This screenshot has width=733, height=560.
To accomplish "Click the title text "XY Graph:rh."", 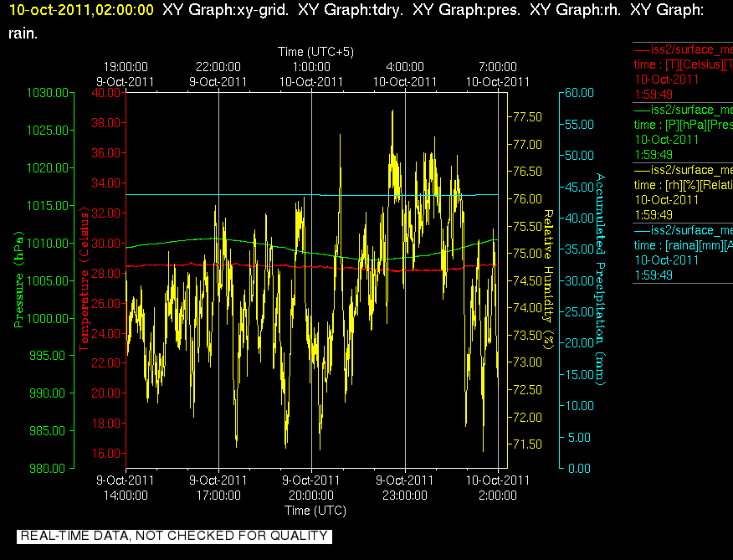I will coord(576,10).
